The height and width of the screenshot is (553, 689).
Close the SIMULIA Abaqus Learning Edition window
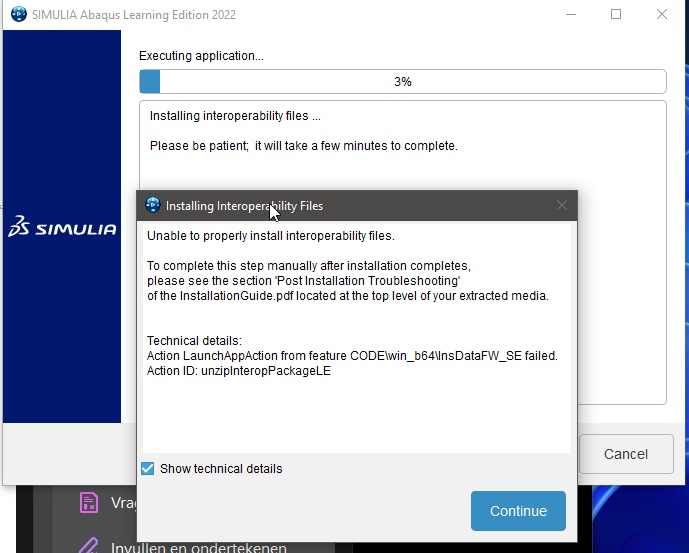point(662,15)
